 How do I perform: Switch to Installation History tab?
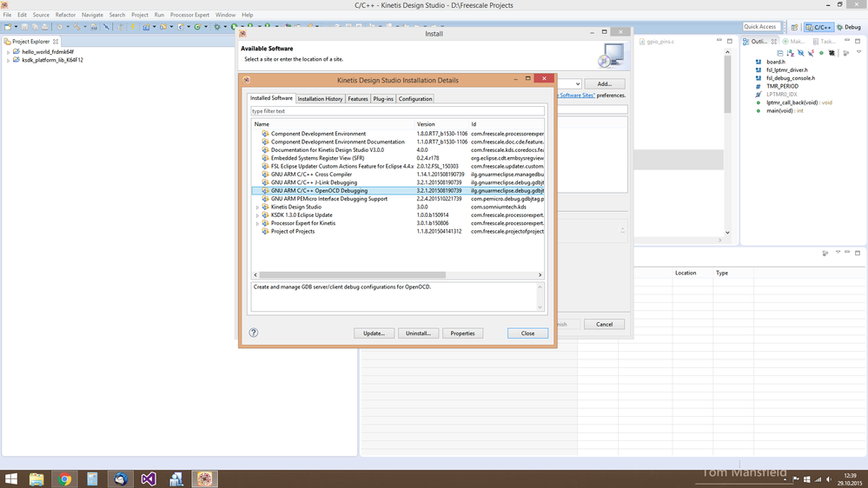tap(320, 98)
